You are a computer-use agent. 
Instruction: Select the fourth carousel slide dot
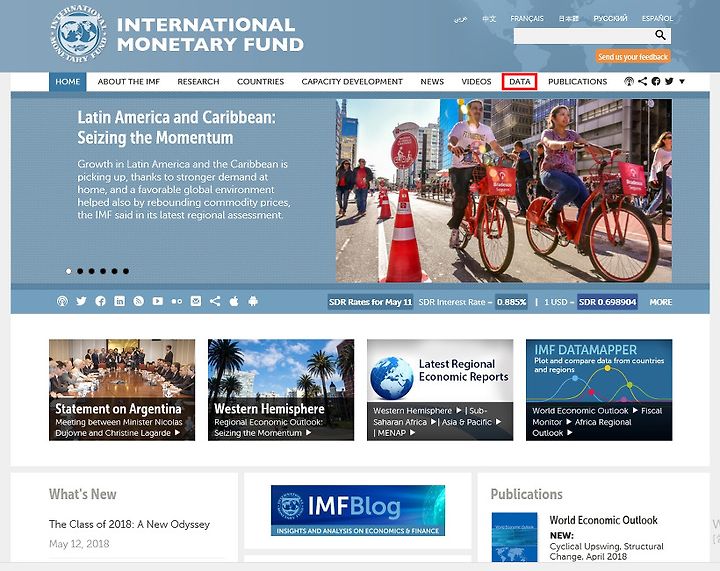(x=103, y=271)
